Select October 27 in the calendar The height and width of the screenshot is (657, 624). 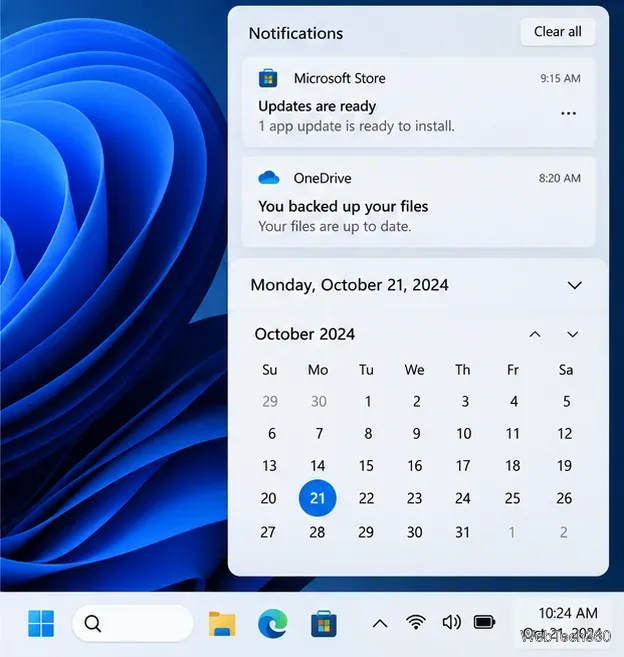point(268,532)
